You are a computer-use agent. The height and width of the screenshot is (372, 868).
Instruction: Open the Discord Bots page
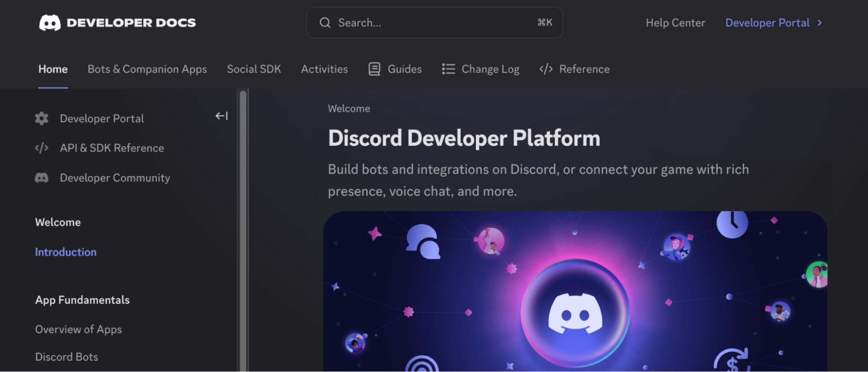point(66,357)
